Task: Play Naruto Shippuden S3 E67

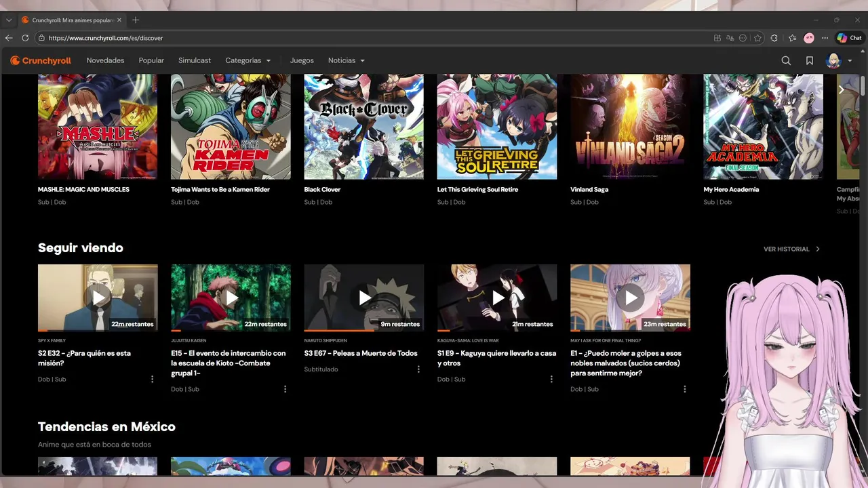Action: coord(364,297)
